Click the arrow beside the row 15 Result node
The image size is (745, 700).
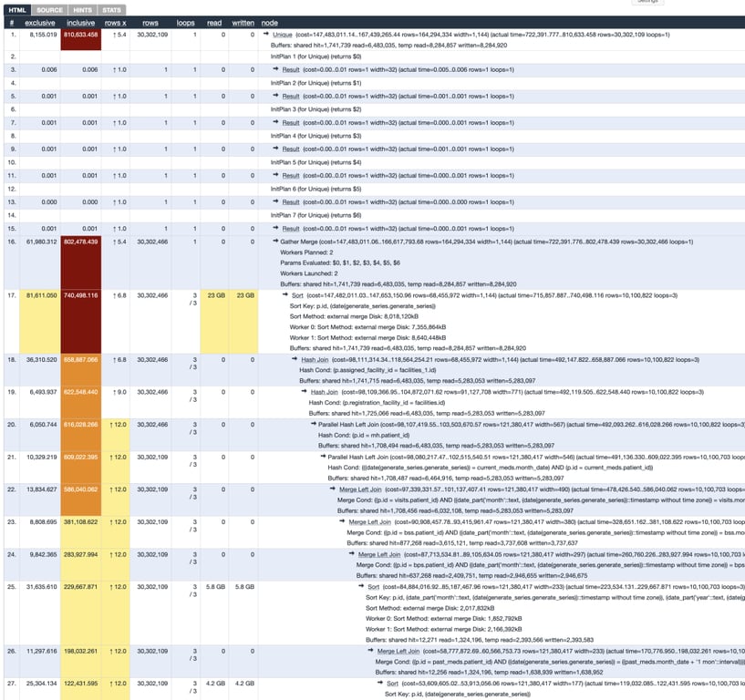(x=275, y=229)
